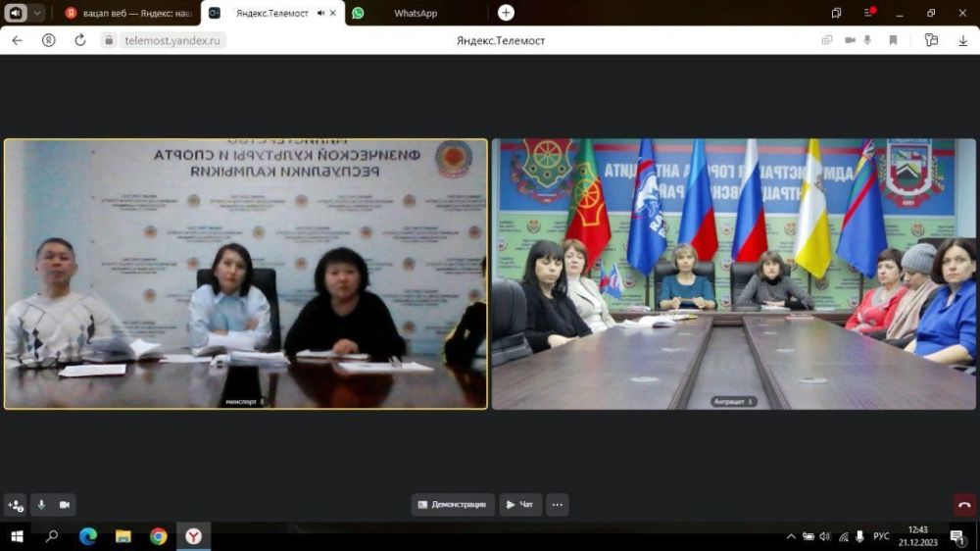Image resolution: width=980 pixels, height=551 pixels.
Task: Open the Yandex home icon in toolbar
Action: (48, 40)
